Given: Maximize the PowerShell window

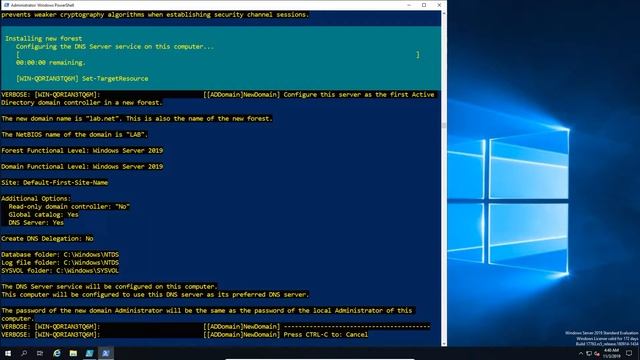Looking at the screenshot, I should (424, 5).
